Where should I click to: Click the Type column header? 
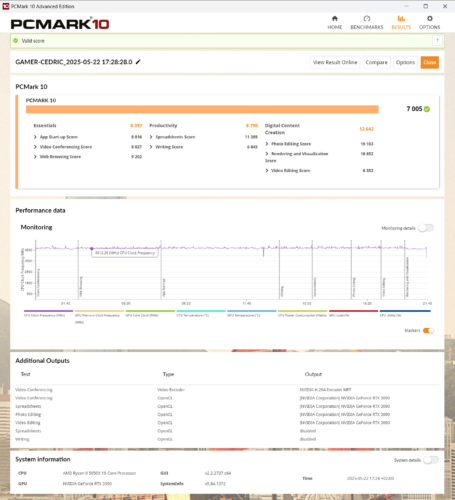(x=168, y=374)
